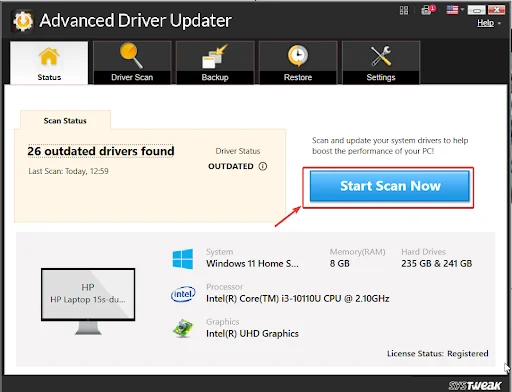Switch to the Driver Scan tab

[132, 63]
